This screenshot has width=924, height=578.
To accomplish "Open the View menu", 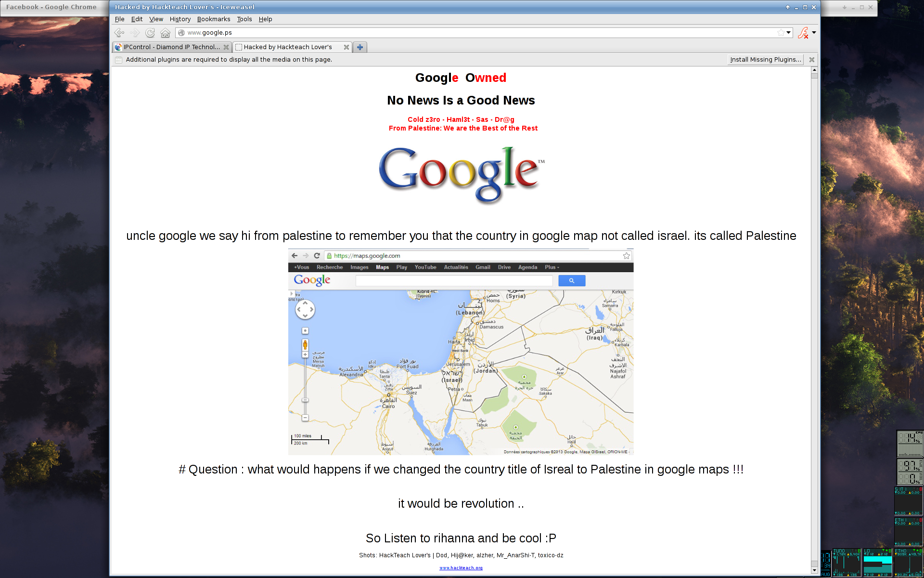I will (x=156, y=19).
